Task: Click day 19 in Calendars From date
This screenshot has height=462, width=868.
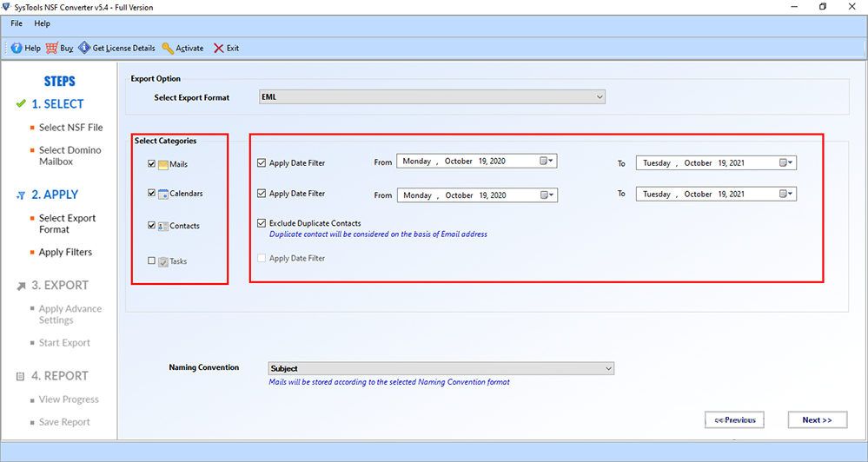Action: 483,195
